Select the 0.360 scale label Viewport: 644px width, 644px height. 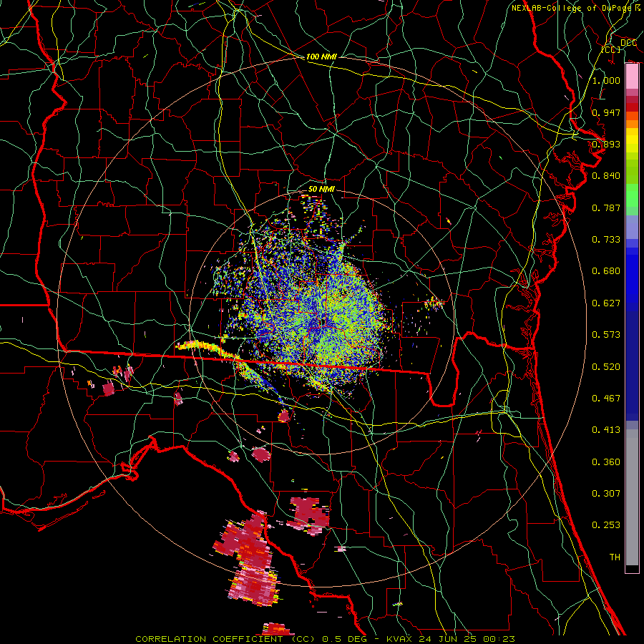[x=606, y=462]
